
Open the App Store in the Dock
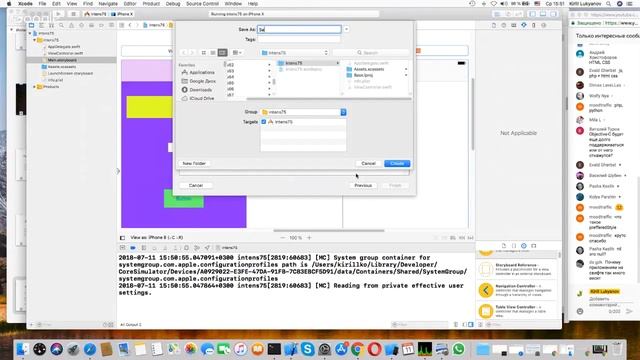341,349
